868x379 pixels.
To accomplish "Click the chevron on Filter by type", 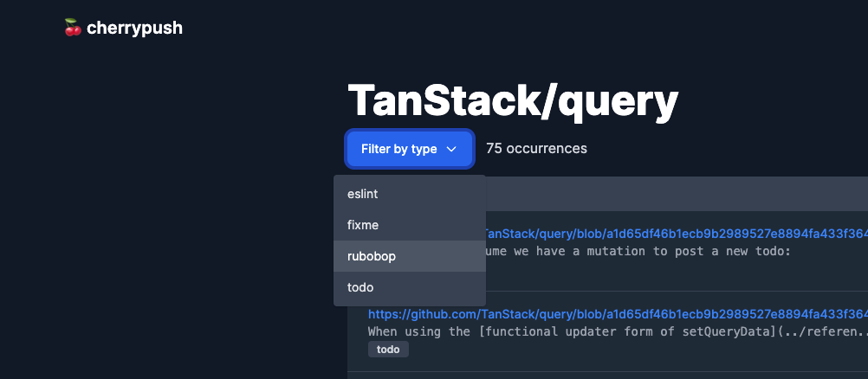I will pos(451,149).
